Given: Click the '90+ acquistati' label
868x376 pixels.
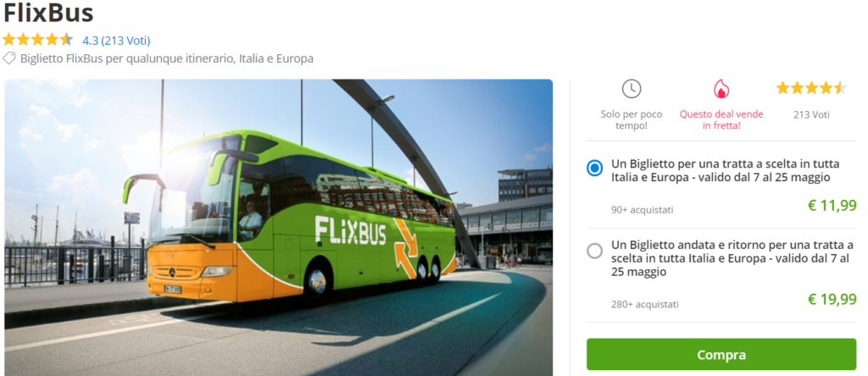Looking at the screenshot, I should point(642,210).
